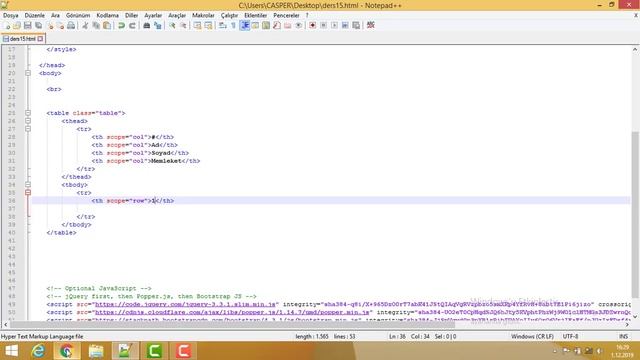Open the User Defined Language icon
Screen dimensions: 640x360
pyautogui.click(x=255, y=25)
